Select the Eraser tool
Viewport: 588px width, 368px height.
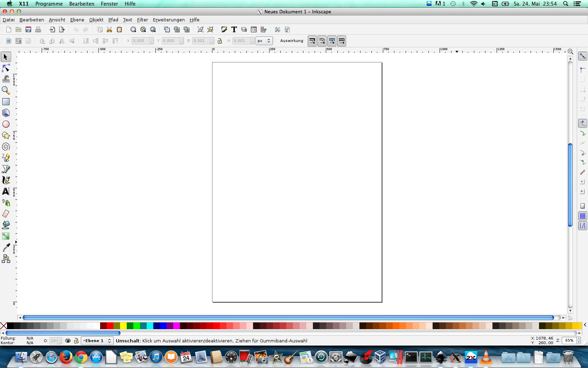coord(6,214)
